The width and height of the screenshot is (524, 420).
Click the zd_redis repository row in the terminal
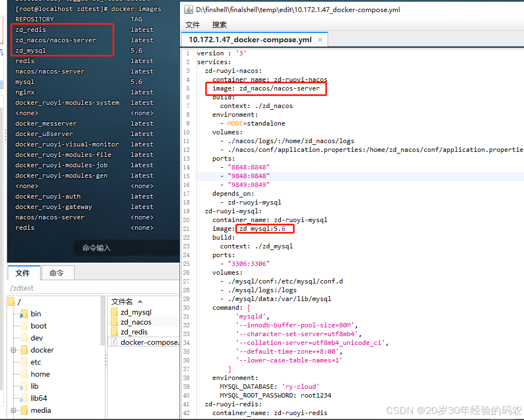point(31,30)
